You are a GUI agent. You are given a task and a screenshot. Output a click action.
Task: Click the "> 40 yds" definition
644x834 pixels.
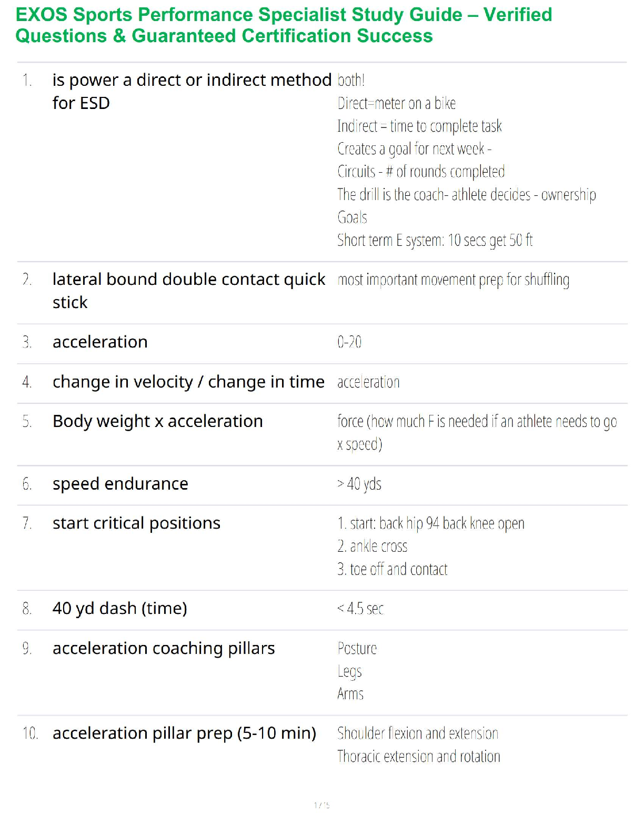pos(359,484)
